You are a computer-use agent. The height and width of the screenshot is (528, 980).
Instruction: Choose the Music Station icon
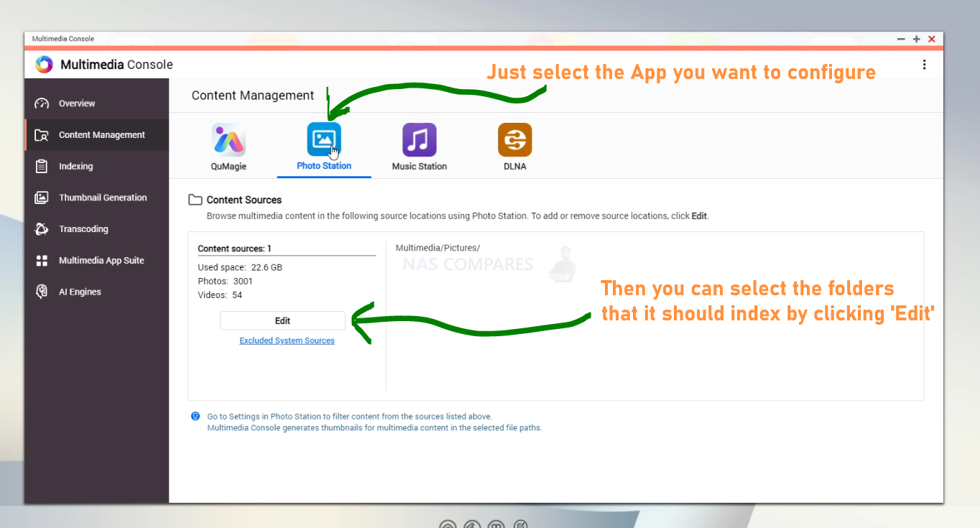tap(420, 139)
